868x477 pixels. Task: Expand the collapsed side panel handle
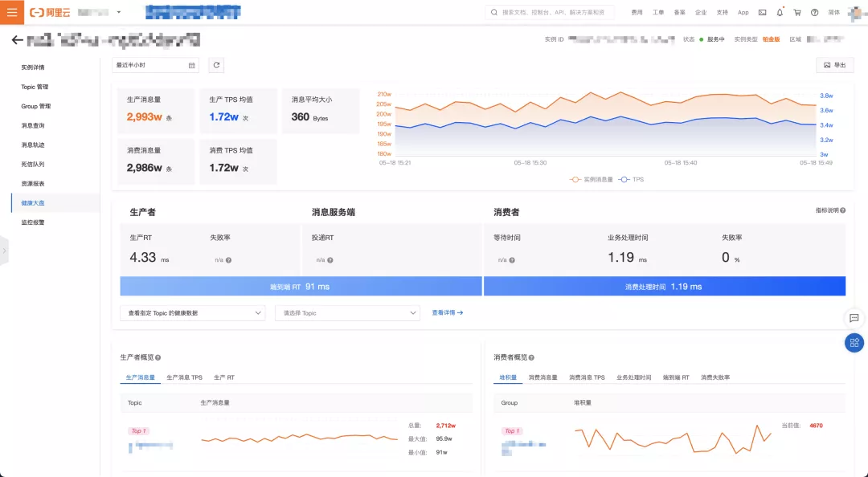4,251
